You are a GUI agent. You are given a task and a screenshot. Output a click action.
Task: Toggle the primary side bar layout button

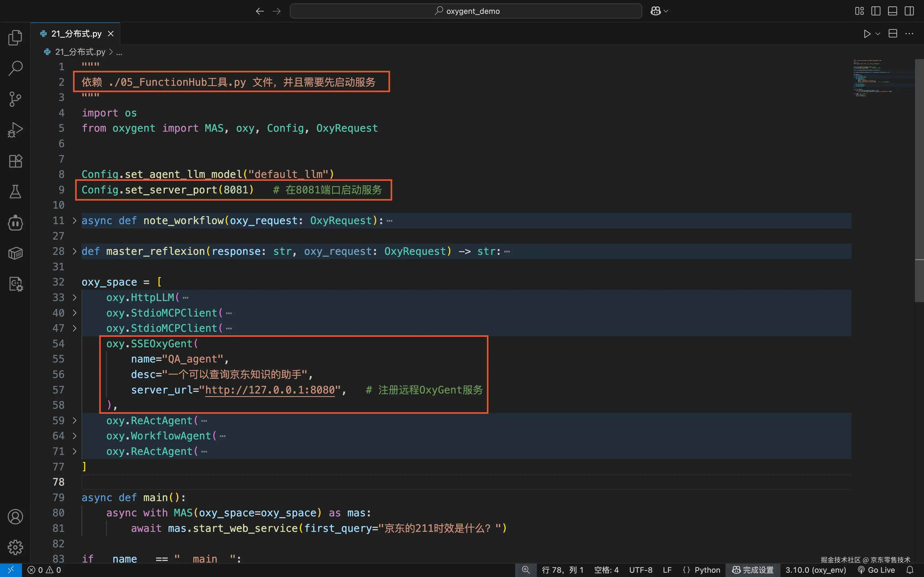coord(876,11)
